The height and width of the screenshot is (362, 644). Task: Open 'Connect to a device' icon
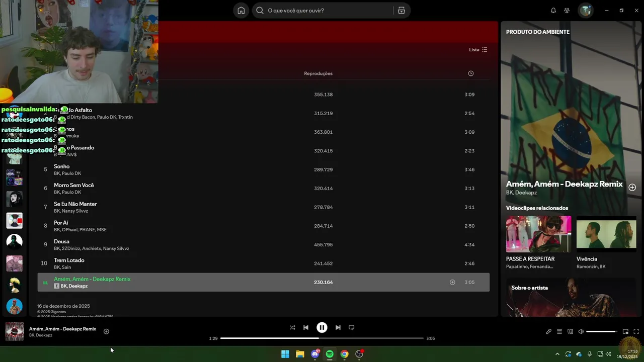coord(570,331)
